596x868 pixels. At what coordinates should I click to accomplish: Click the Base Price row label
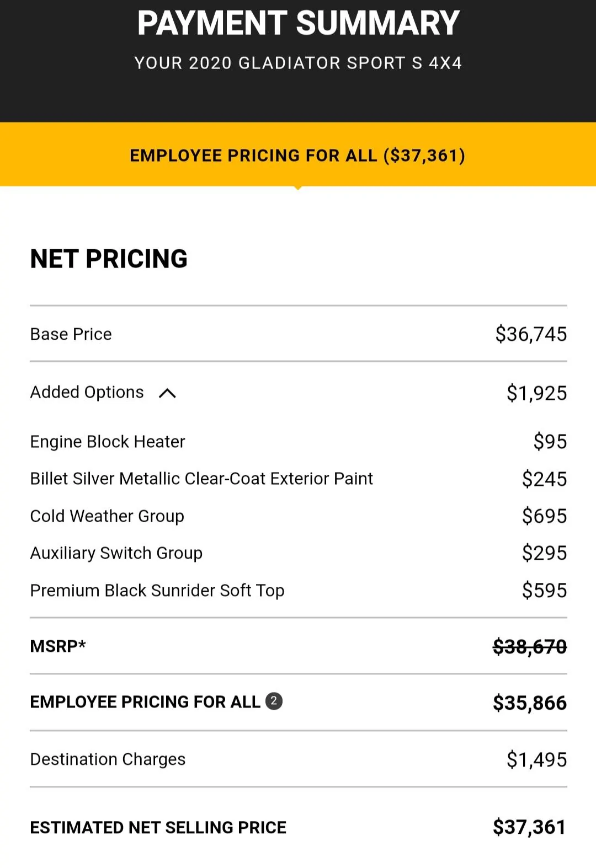point(71,334)
